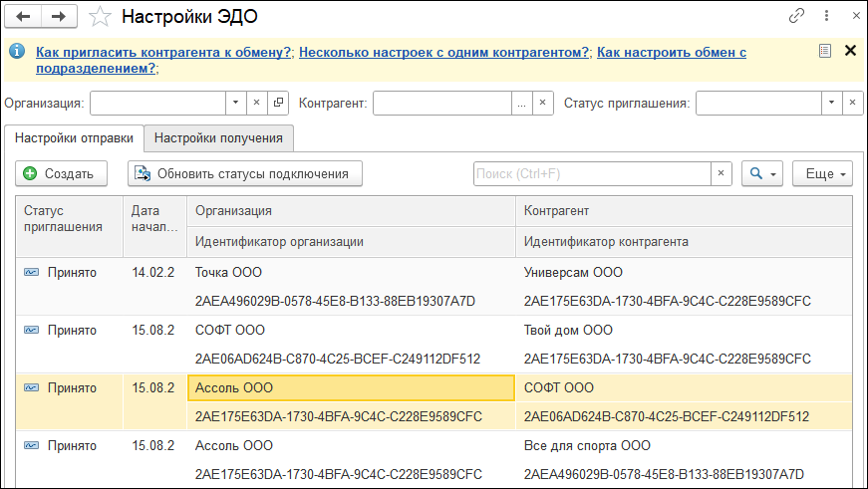Click the back navigation arrow
This screenshot has height=489, width=868.
point(24,17)
